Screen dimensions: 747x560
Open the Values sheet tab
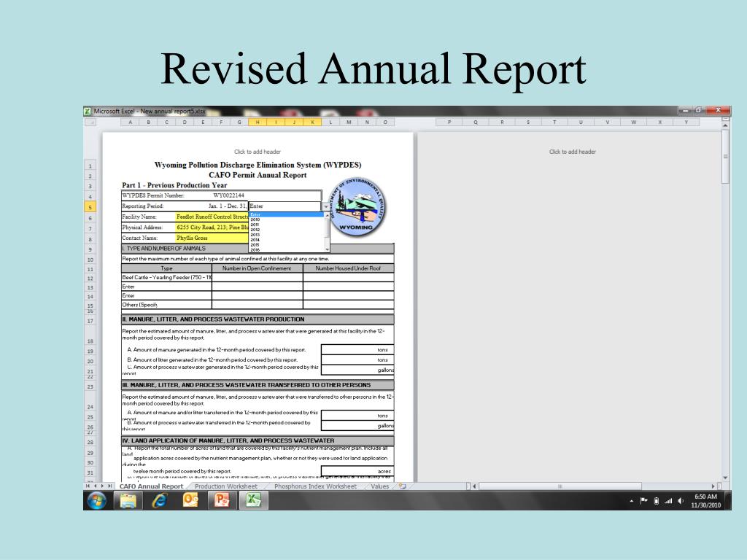379,486
